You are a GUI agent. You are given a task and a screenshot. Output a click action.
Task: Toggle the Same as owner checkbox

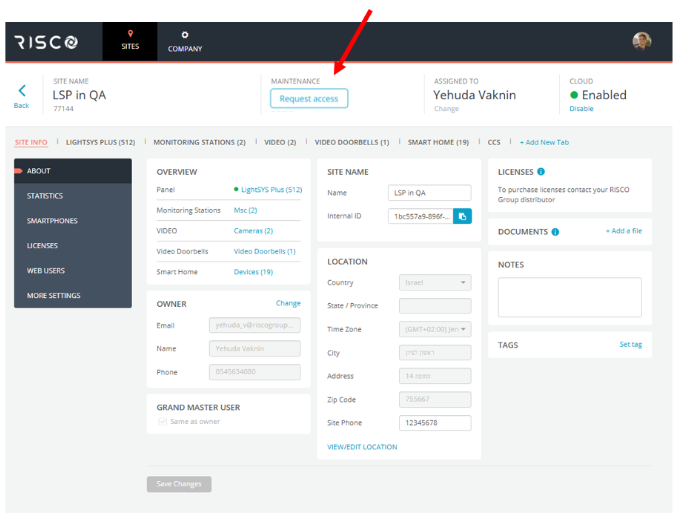(162, 422)
